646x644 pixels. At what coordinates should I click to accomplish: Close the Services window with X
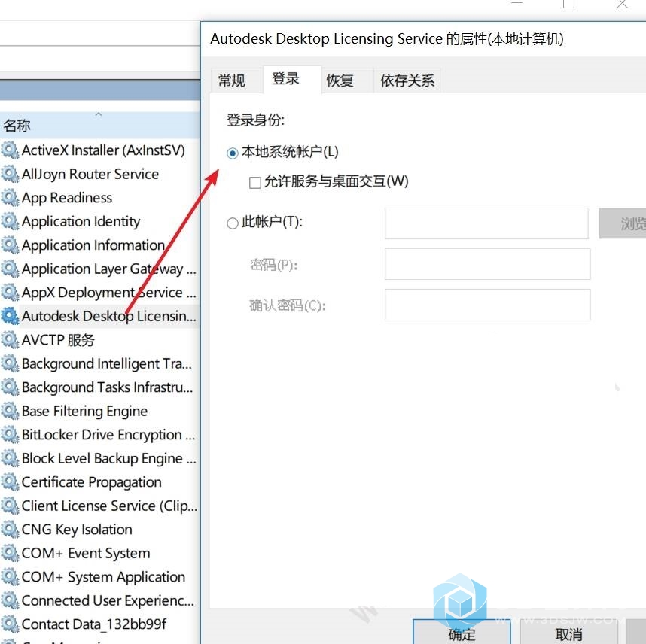tap(622, 4)
